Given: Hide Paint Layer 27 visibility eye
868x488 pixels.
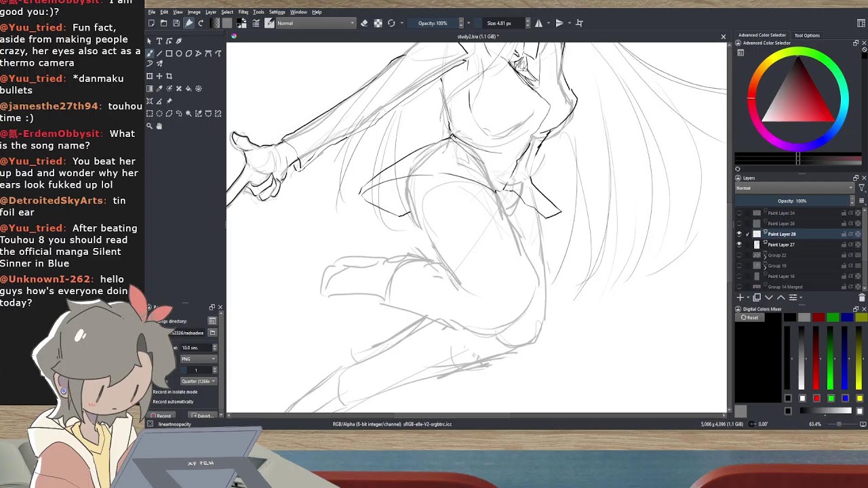Looking at the screenshot, I should [x=739, y=245].
